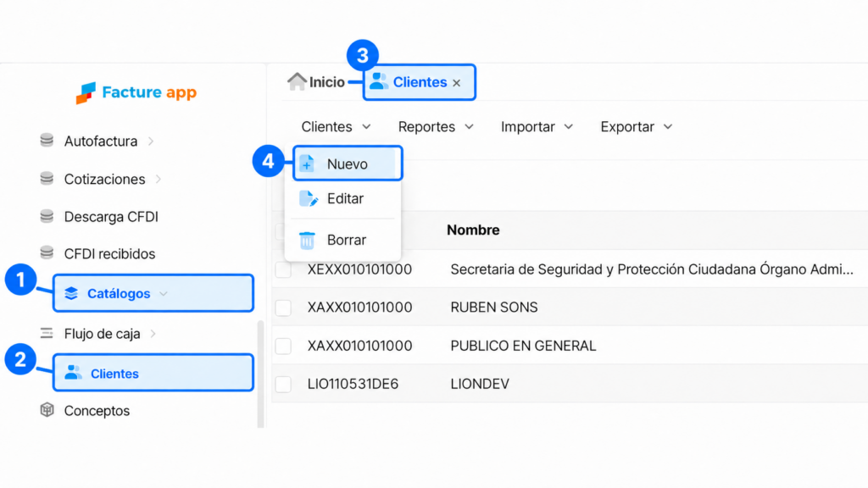The image size is (868, 488).
Task: Click the Nombre column header
Action: click(473, 230)
